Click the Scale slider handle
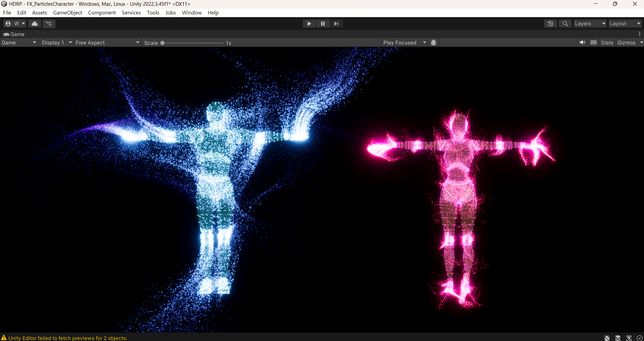Screen dimensions: 644x341 162,43
